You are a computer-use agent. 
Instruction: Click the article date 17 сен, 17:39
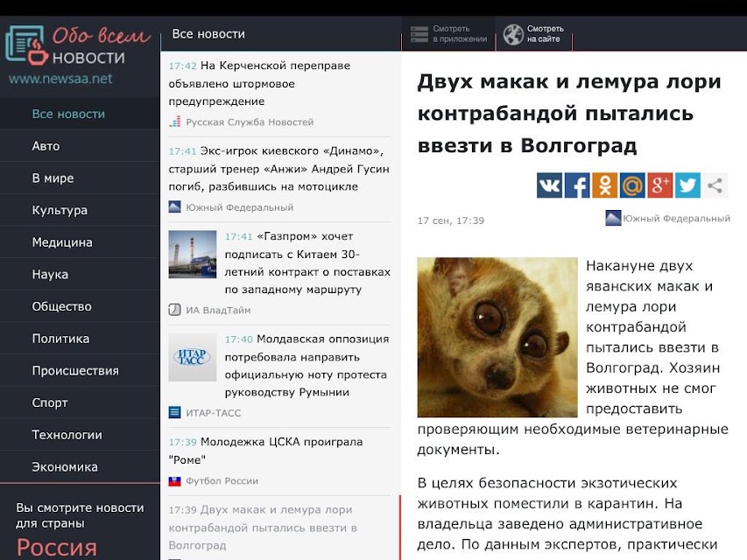pyautogui.click(x=451, y=220)
